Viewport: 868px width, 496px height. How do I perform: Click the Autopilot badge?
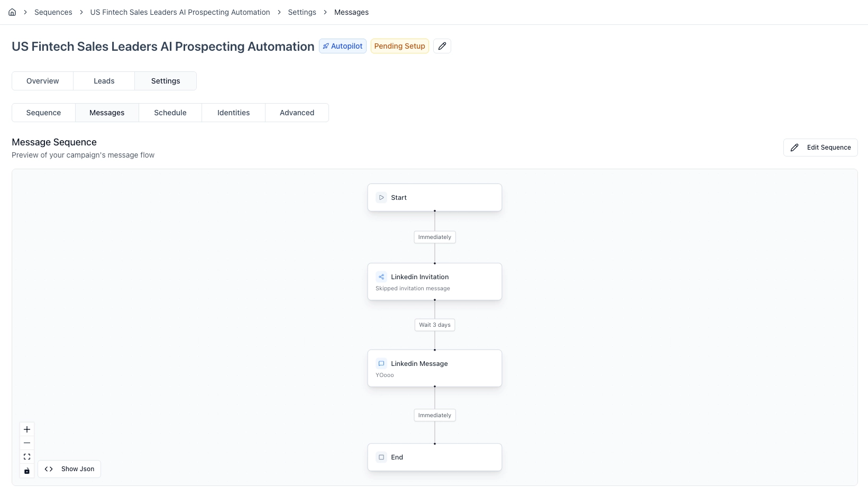point(343,46)
